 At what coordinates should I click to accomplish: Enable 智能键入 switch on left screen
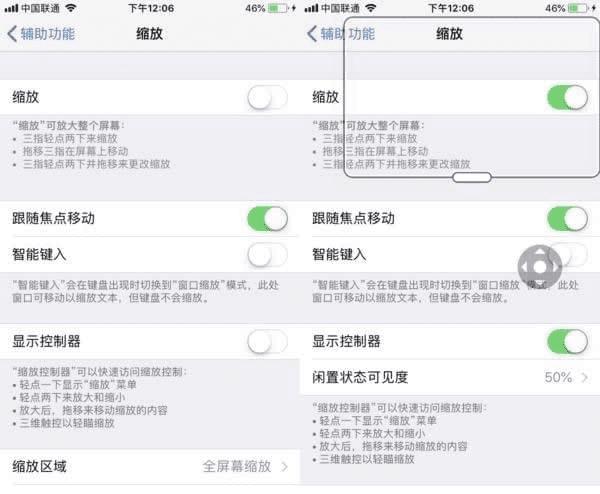[267, 255]
